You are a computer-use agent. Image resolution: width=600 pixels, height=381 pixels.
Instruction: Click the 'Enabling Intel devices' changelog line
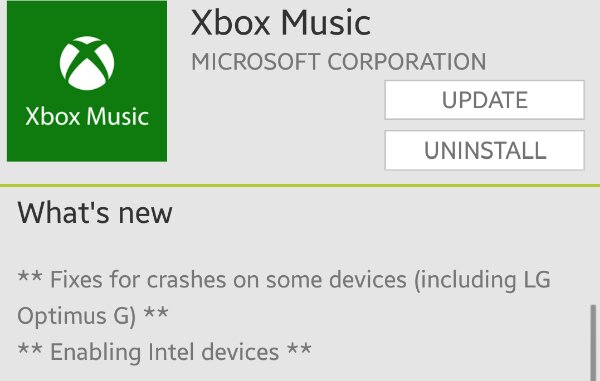(165, 352)
